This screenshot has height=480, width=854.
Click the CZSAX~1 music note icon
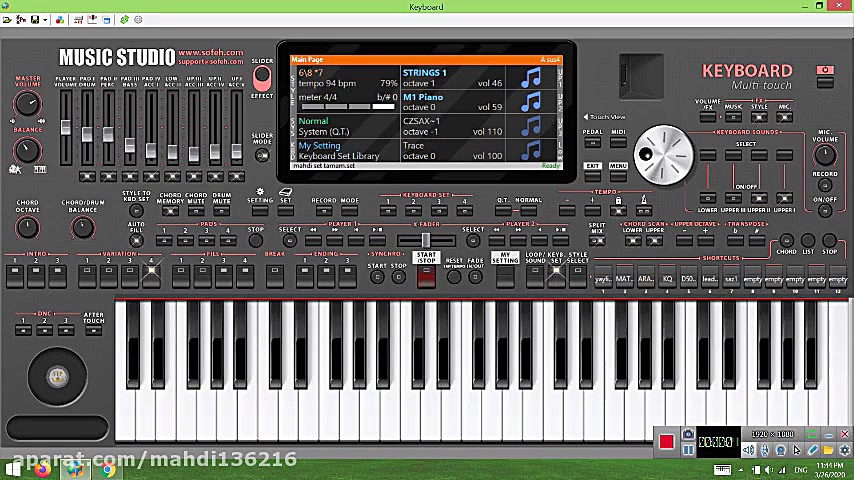point(531,126)
